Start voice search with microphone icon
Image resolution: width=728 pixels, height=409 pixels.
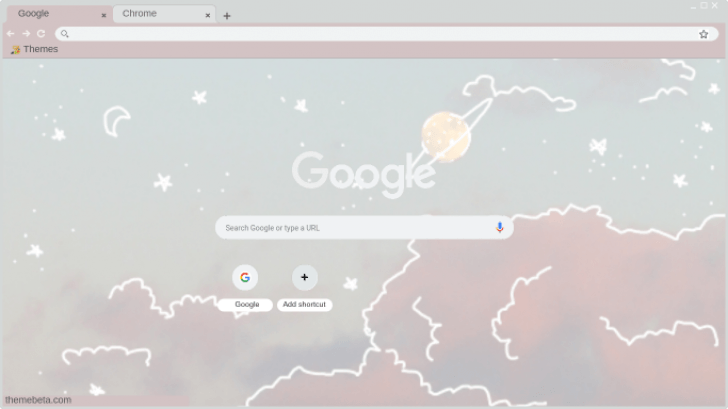click(500, 227)
